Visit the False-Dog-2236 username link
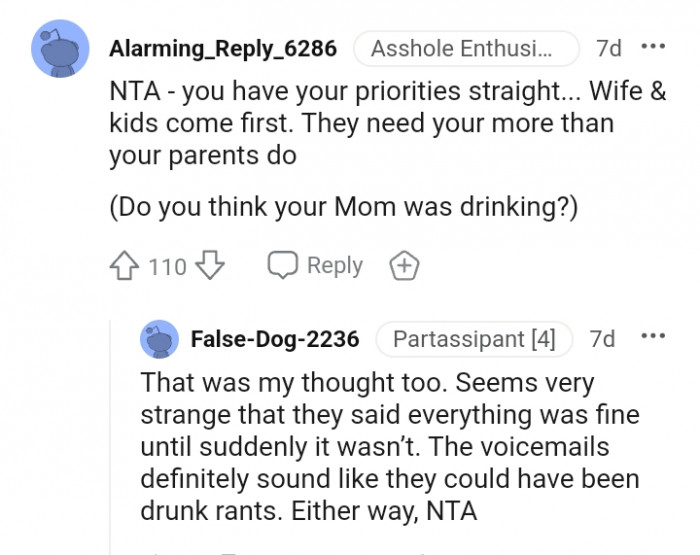Viewport: 700px width, 555px height. [275, 339]
